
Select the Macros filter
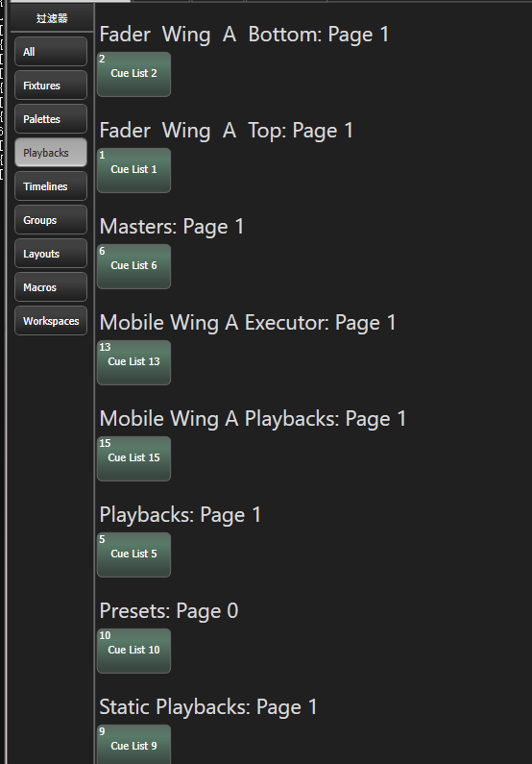51,287
